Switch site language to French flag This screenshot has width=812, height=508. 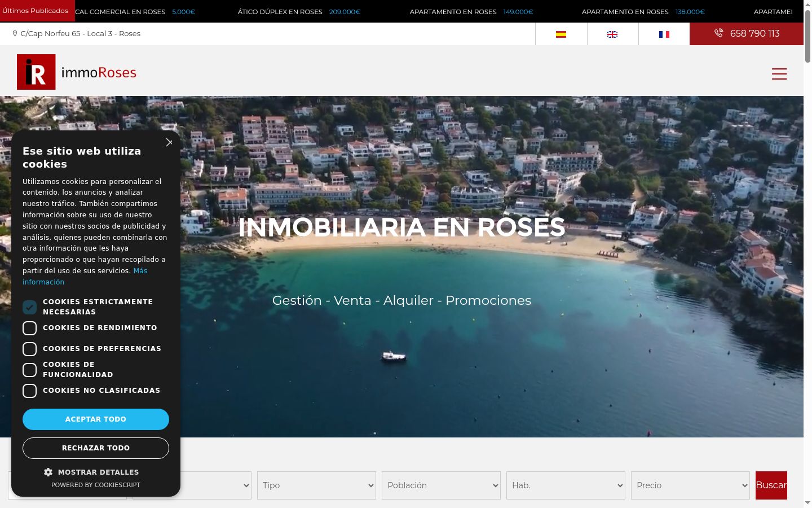(x=664, y=34)
